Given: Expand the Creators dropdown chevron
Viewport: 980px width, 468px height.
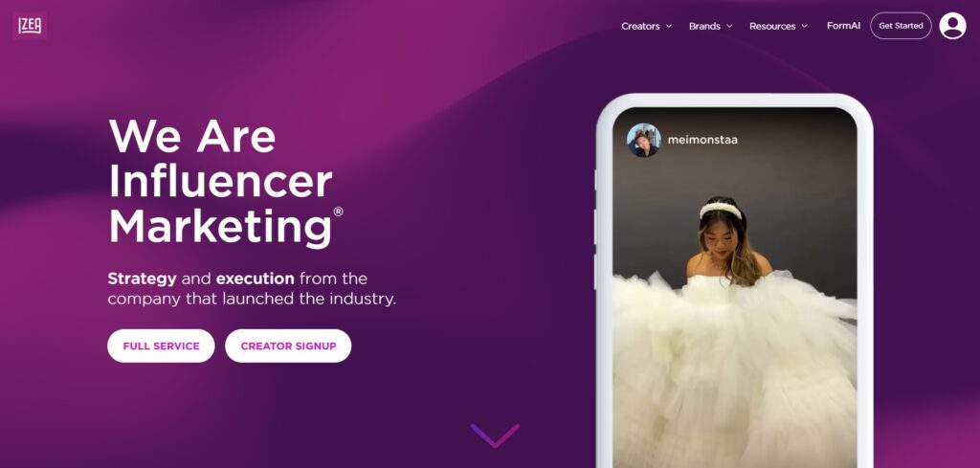Looking at the screenshot, I should 669,26.
